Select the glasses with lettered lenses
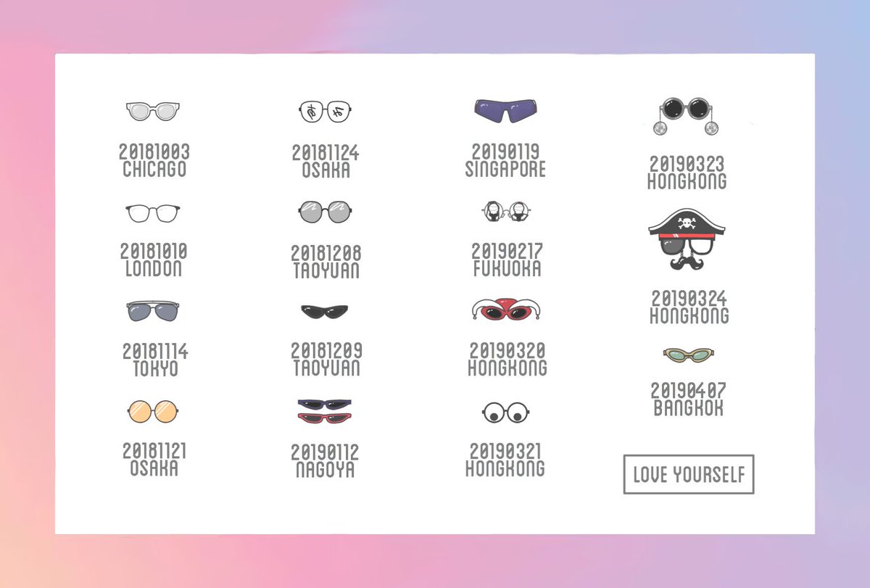Image resolution: width=870 pixels, height=588 pixels. point(325,112)
